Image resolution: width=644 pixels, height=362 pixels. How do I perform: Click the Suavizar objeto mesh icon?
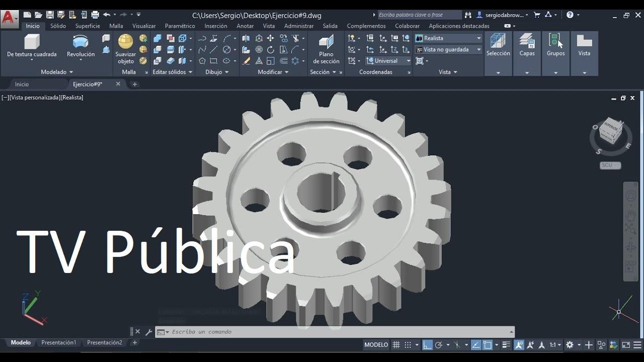tap(126, 48)
